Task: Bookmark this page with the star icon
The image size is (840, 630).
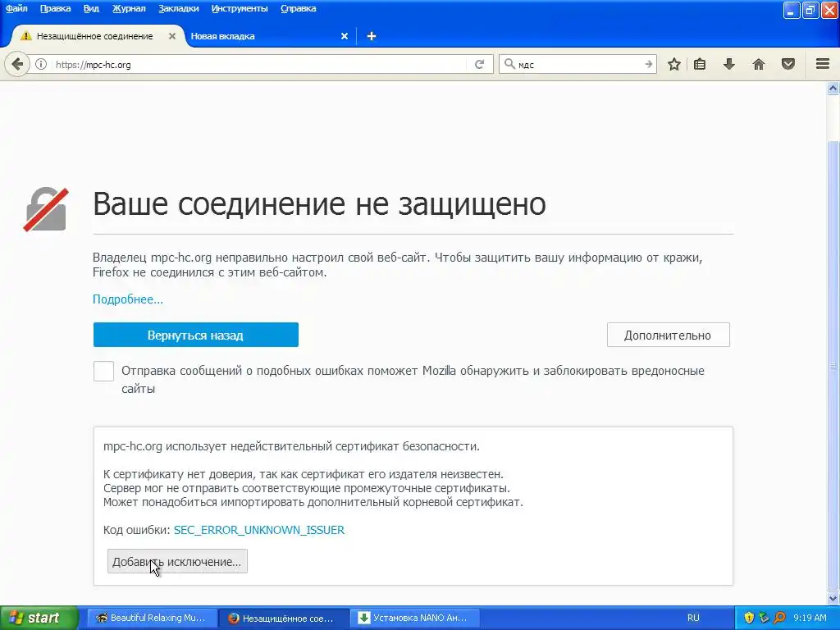Action: tap(674, 64)
